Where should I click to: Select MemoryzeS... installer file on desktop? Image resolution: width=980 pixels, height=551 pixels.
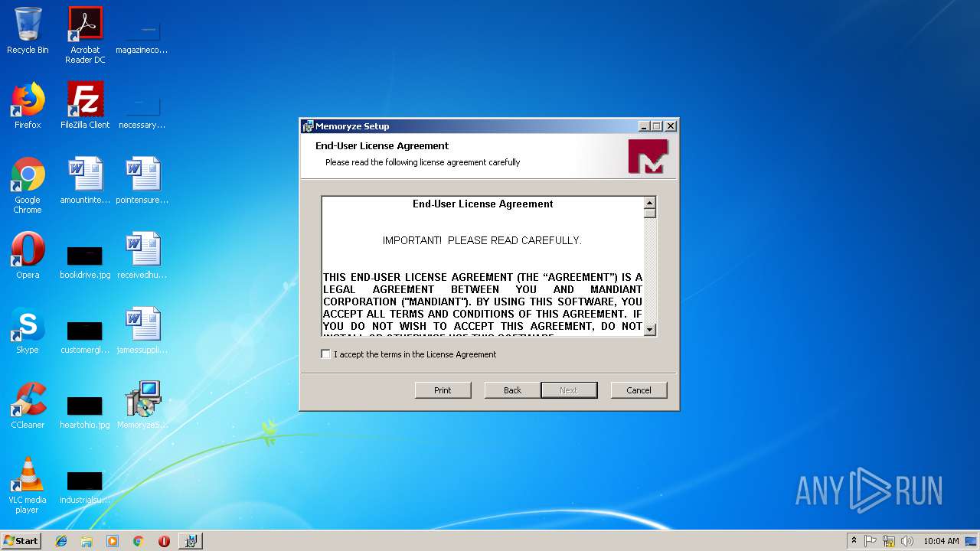click(x=142, y=406)
